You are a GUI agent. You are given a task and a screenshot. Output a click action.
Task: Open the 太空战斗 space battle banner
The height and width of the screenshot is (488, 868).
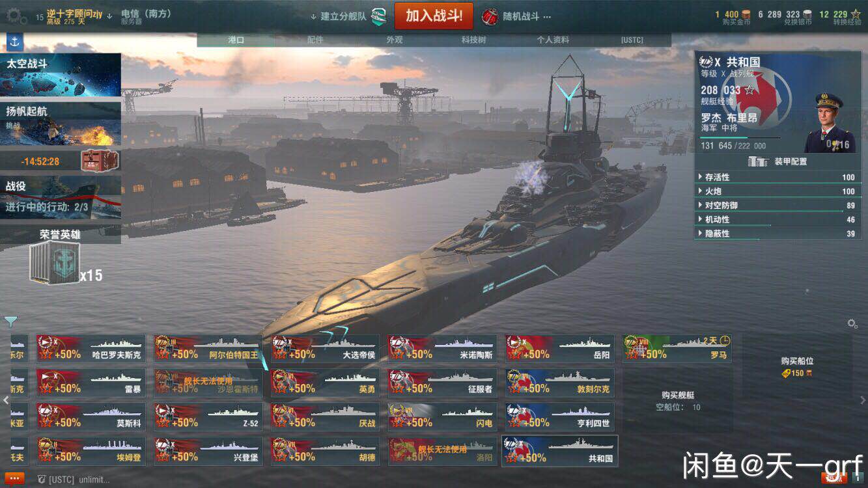pos(61,75)
